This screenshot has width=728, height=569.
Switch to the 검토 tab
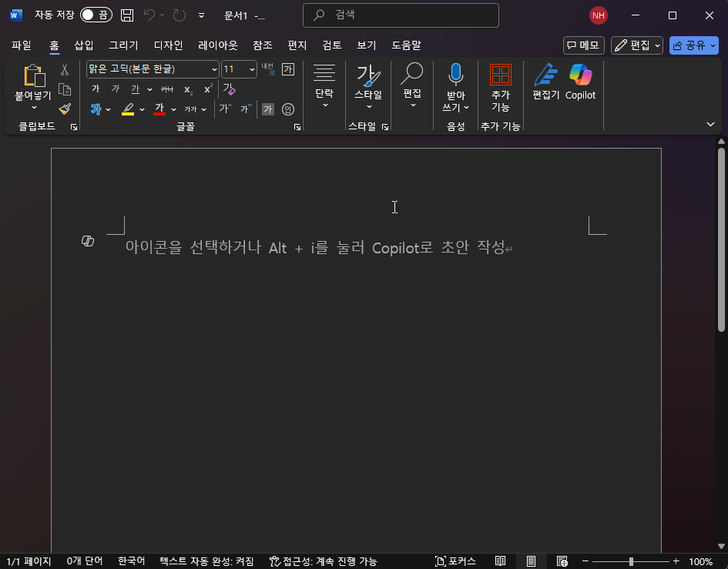coord(332,45)
